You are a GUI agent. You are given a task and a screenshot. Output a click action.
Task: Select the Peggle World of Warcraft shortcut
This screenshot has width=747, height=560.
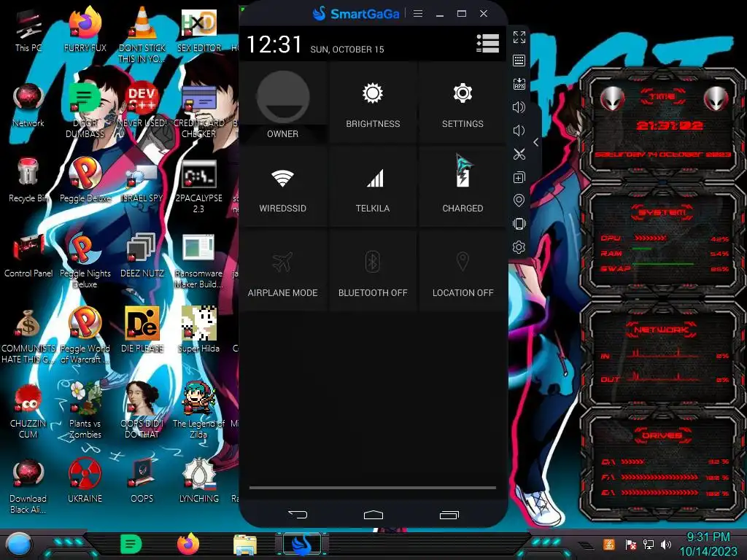click(85, 335)
